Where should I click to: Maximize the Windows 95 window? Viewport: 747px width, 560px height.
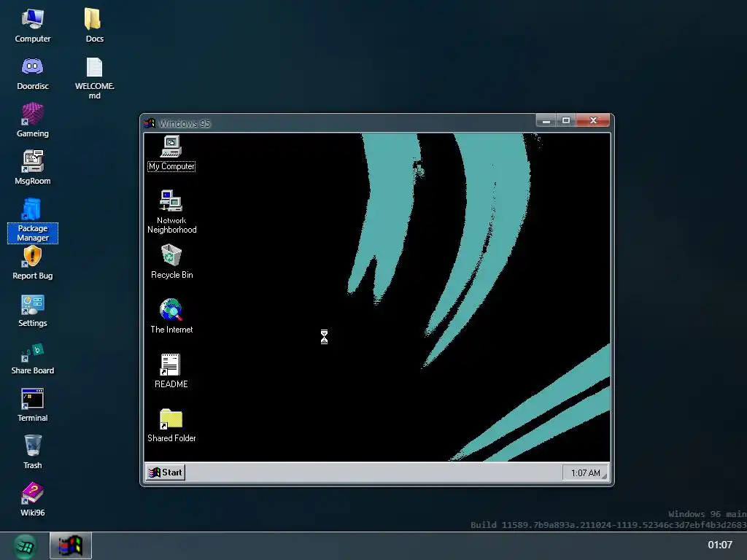tap(565, 120)
